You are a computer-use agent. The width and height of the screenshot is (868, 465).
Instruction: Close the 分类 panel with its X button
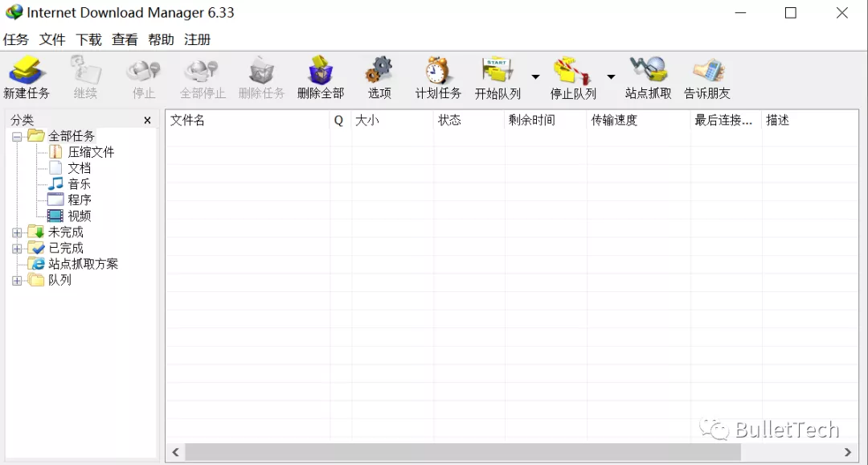tap(147, 119)
